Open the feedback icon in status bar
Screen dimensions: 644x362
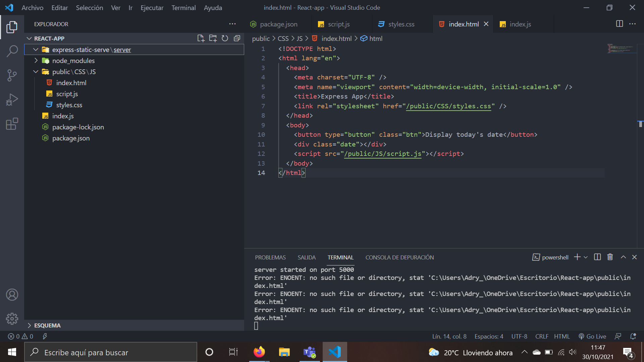click(618, 336)
